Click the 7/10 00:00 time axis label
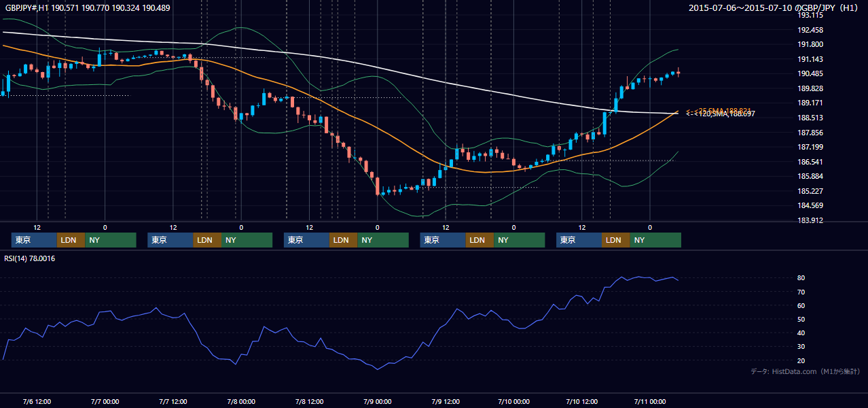 point(513,401)
